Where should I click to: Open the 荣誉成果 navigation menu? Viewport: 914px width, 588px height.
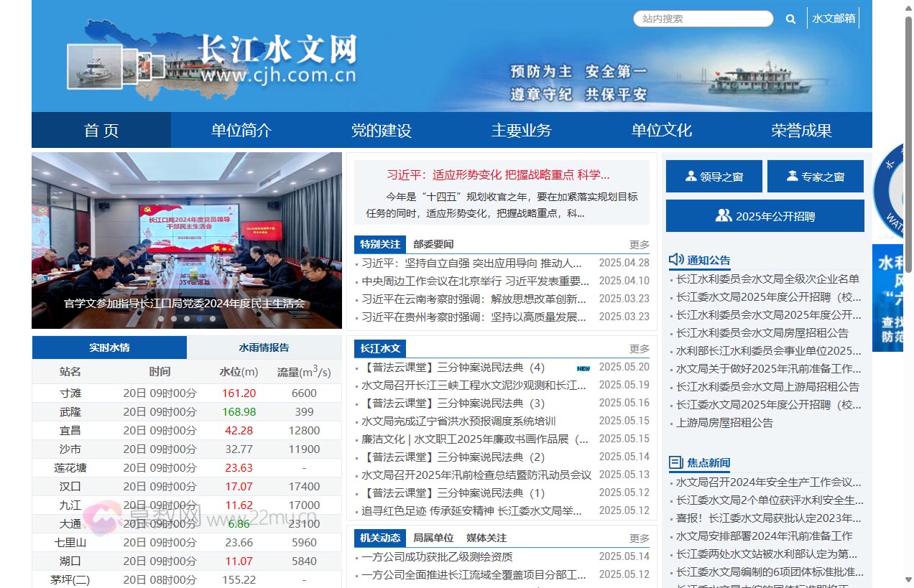801,130
